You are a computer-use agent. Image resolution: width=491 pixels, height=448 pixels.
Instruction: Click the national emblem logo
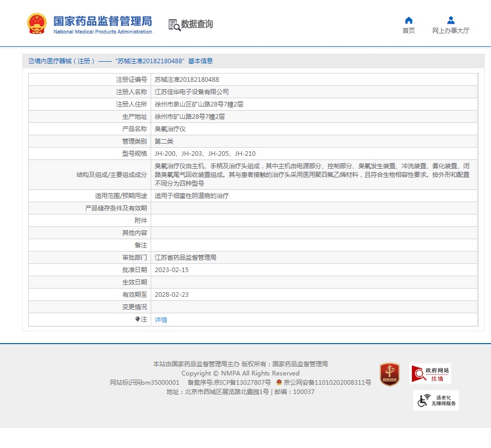[x=37, y=24]
